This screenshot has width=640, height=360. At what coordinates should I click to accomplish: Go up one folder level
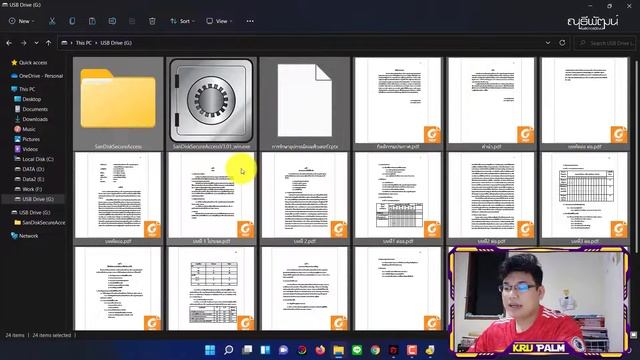(49, 43)
